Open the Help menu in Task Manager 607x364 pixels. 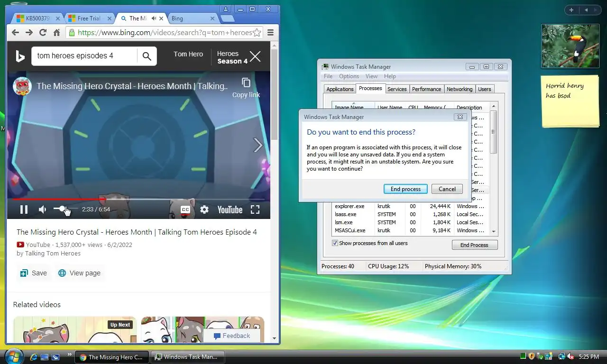click(390, 76)
